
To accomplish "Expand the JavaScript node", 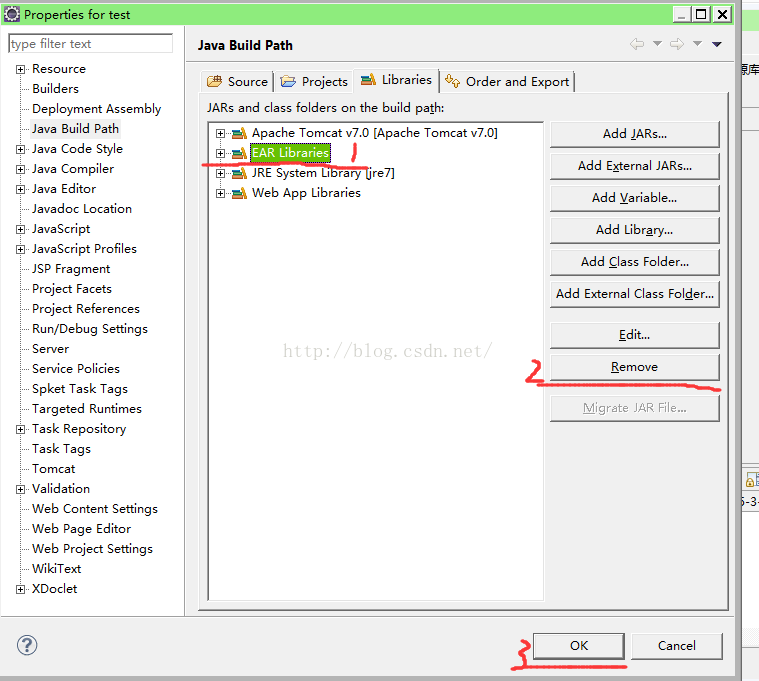I will 20,229.
